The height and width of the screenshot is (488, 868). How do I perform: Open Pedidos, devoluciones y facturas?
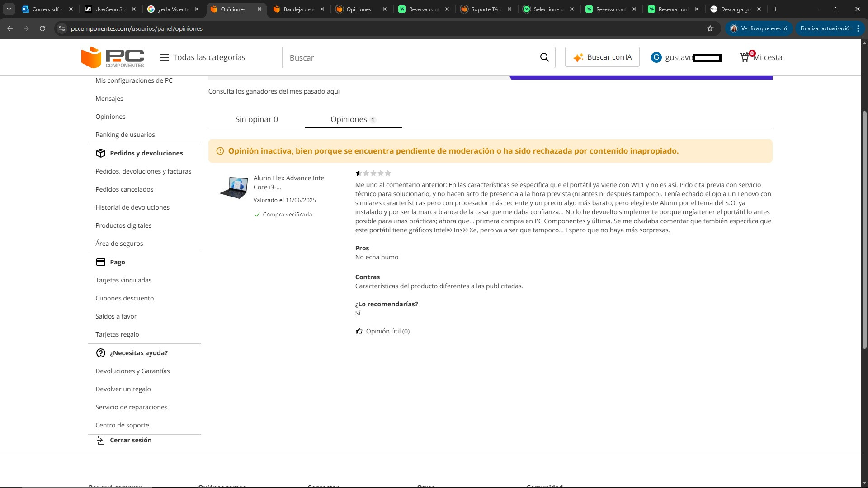(x=143, y=171)
